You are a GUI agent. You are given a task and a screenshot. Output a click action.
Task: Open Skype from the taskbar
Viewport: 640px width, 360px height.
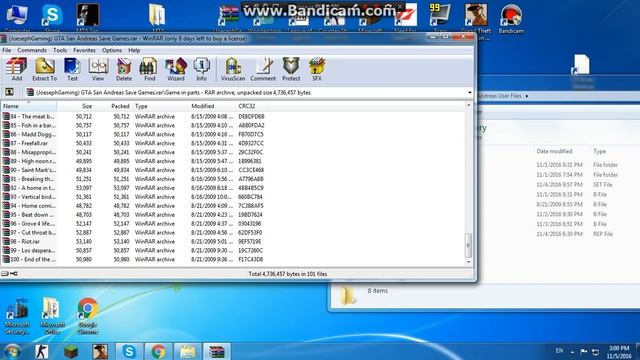pos(129,351)
